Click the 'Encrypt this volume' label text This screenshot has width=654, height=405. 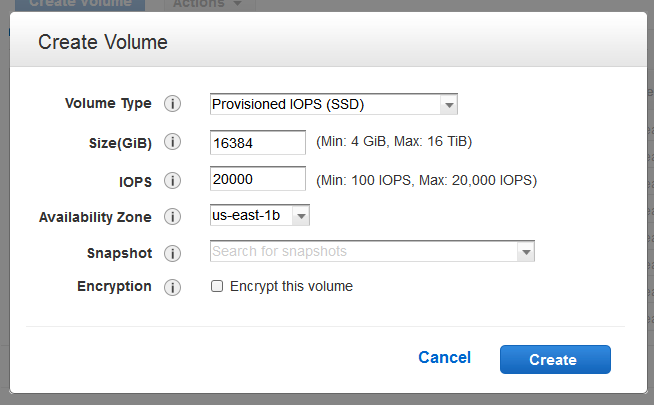tap(291, 287)
